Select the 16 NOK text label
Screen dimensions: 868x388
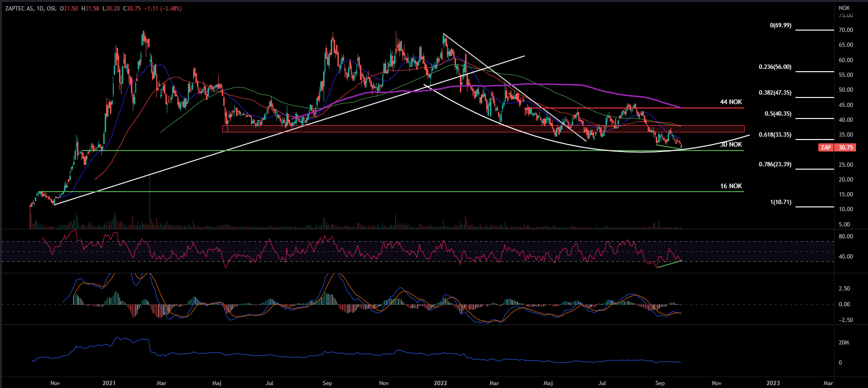pyautogui.click(x=731, y=186)
